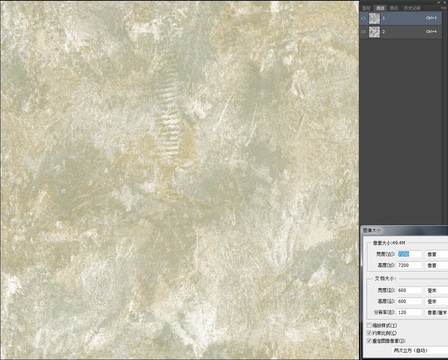Select channel 1 thumbnail
The height and width of the screenshot is (360, 448).
[x=374, y=18]
